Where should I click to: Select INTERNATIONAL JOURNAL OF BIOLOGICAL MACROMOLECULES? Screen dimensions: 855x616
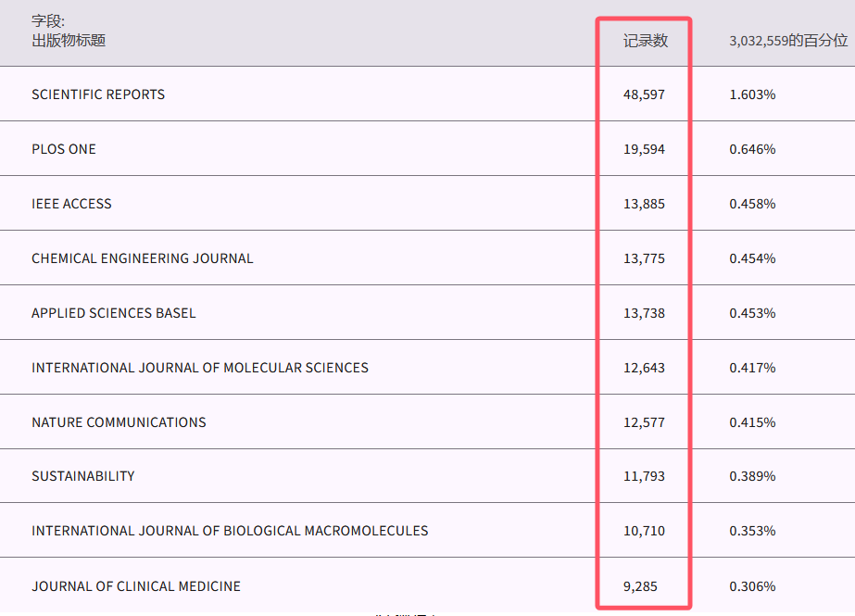(x=230, y=531)
